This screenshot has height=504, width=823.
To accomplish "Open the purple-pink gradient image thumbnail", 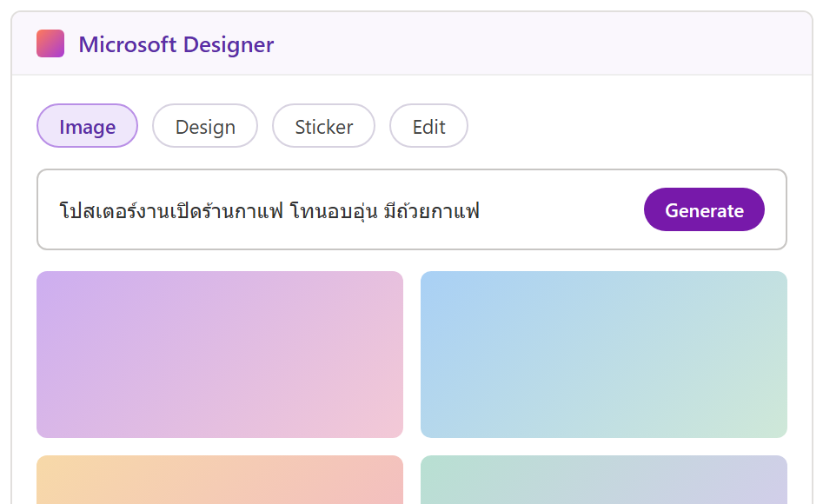I will pos(220,355).
